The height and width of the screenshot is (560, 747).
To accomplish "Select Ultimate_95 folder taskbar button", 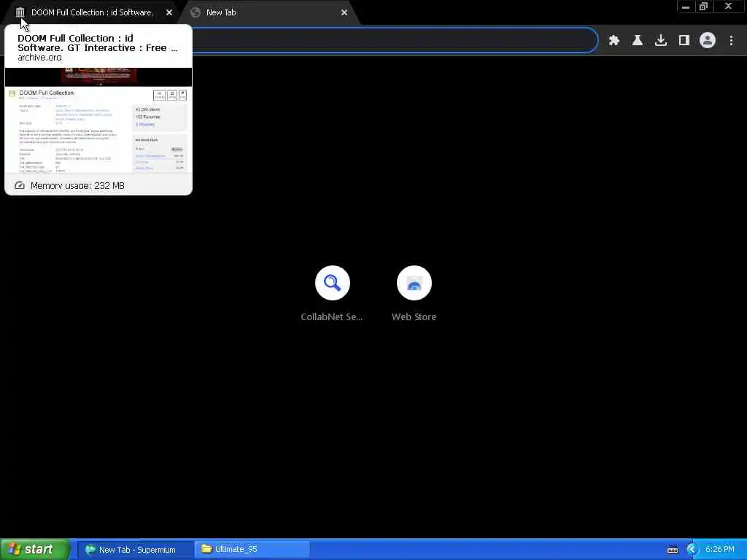I will tap(252, 550).
